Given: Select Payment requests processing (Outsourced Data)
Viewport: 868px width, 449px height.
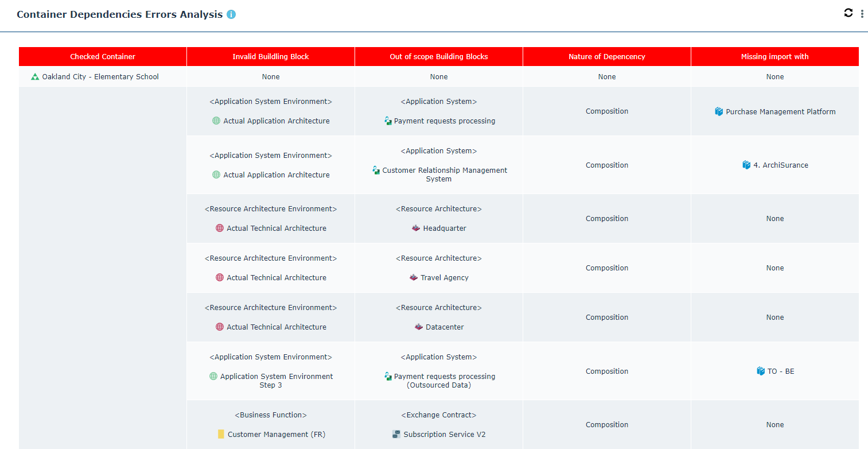Looking at the screenshot, I should 444,380.
